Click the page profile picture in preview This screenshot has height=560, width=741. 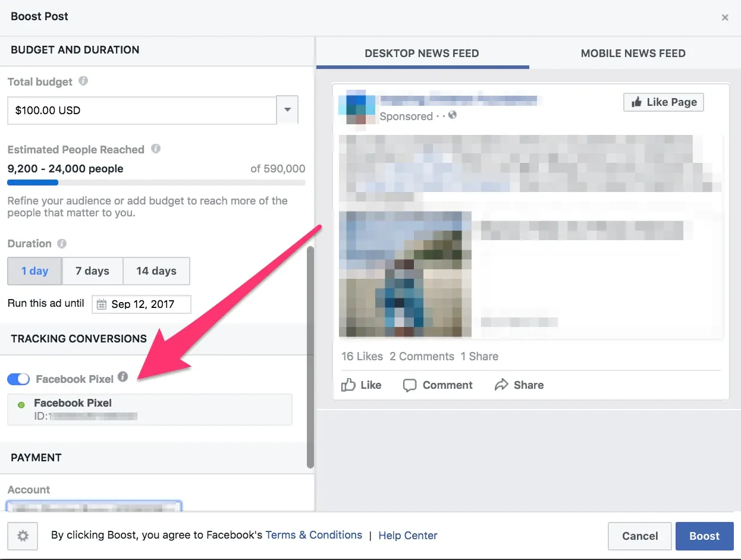(357, 109)
